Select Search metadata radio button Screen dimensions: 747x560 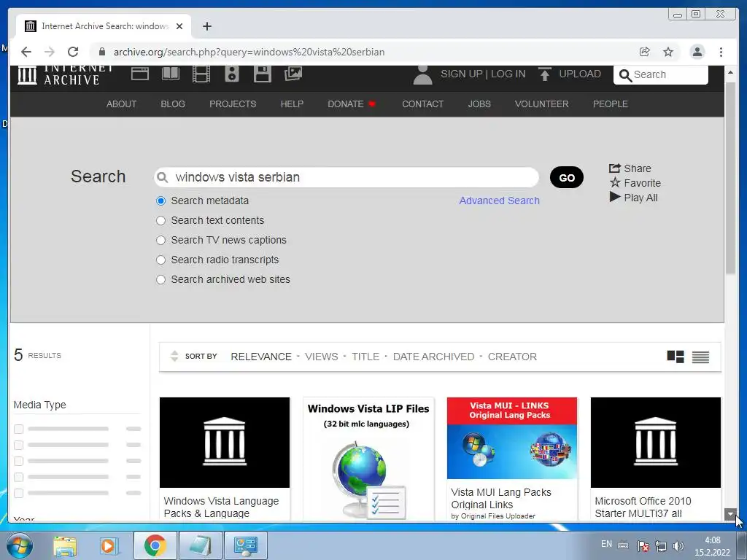(x=161, y=201)
